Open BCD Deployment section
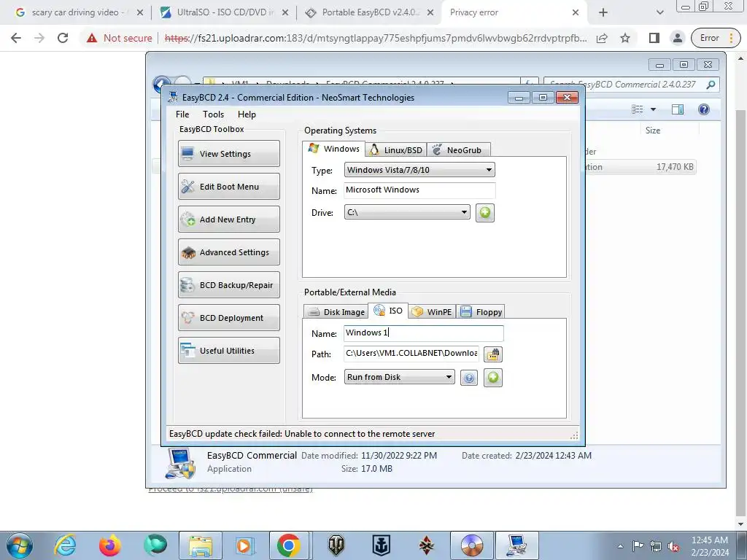The height and width of the screenshot is (560, 747). [x=228, y=318]
